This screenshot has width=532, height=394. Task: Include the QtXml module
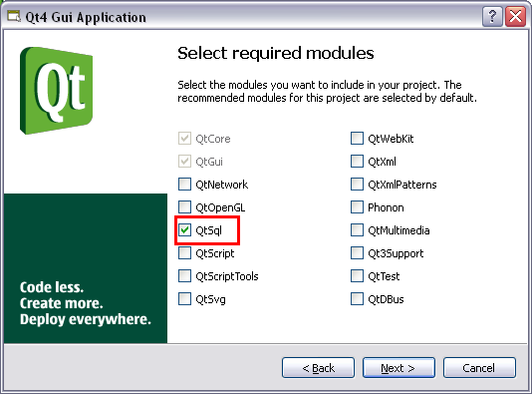[x=357, y=162]
